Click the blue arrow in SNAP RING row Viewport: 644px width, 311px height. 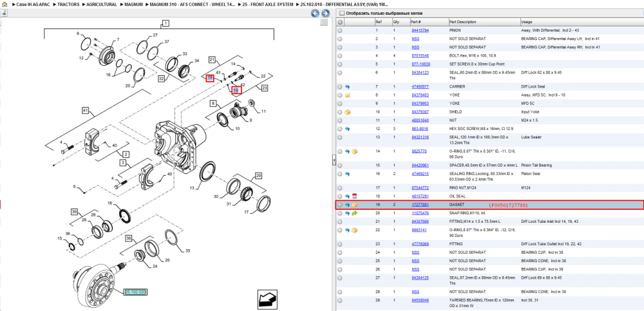pyautogui.click(x=348, y=213)
